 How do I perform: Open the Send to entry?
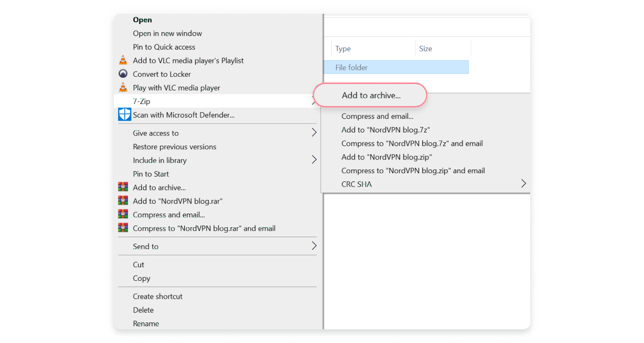(x=146, y=247)
